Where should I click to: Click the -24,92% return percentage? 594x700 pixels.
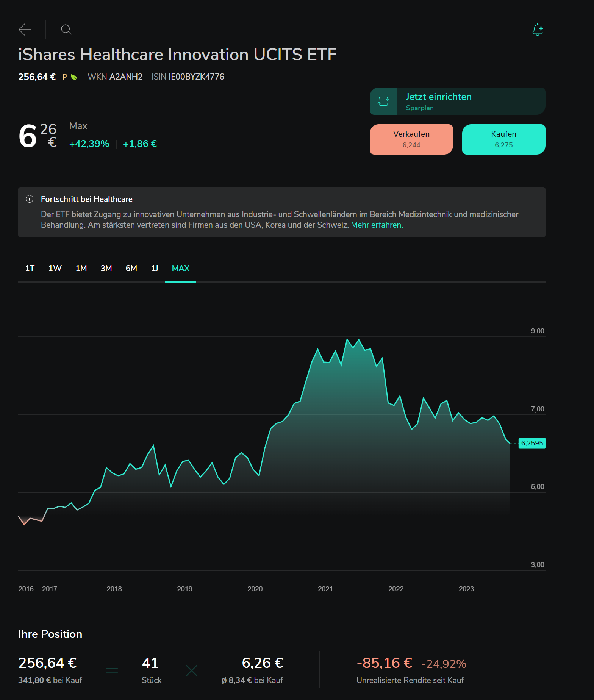444,664
